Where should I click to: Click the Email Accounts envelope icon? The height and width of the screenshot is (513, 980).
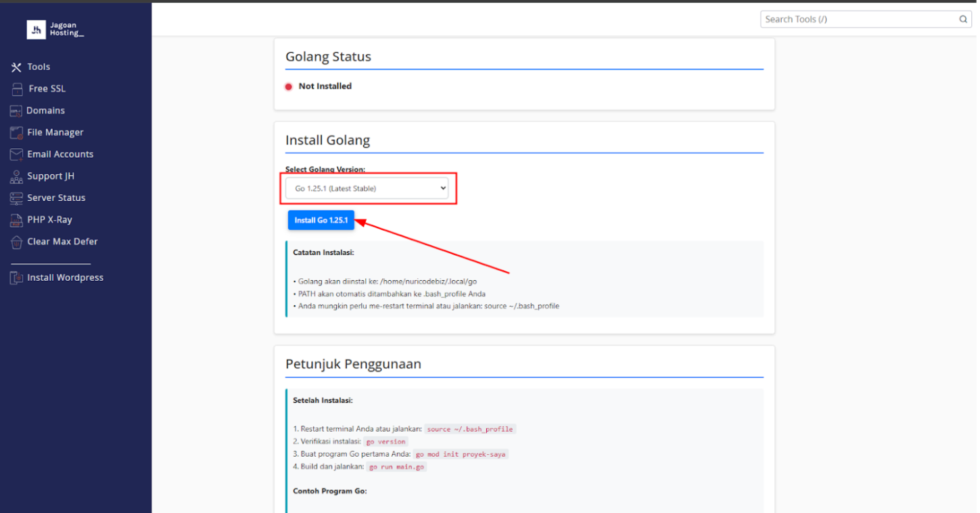pyautogui.click(x=16, y=154)
